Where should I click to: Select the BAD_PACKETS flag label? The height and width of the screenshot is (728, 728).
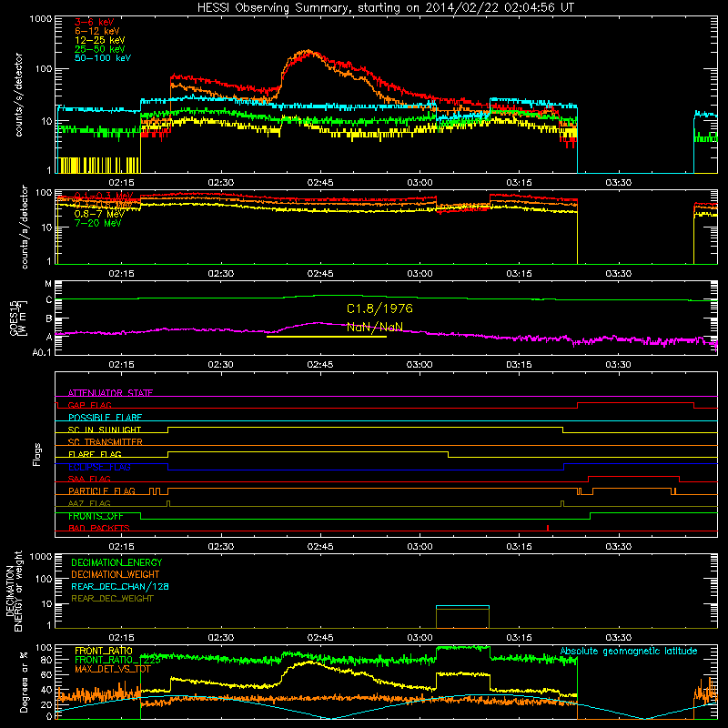[x=99, y=528]
